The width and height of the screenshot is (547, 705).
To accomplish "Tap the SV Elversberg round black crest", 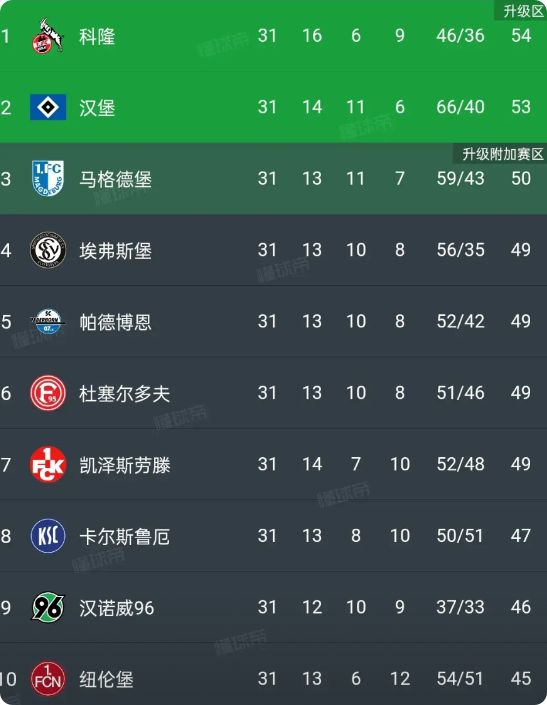I will coord(48,250).
